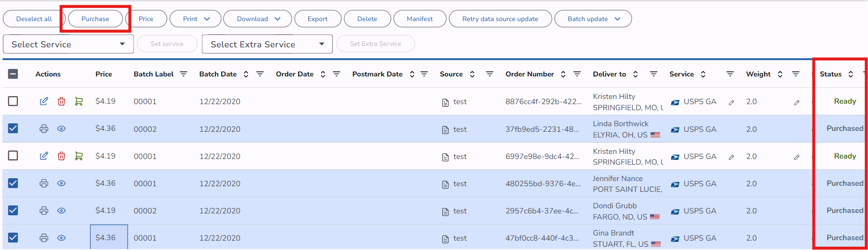The image size is (868, 250).
Task: Uncheck the Gina Brandt row checkbox
Action: pos(13,238)
